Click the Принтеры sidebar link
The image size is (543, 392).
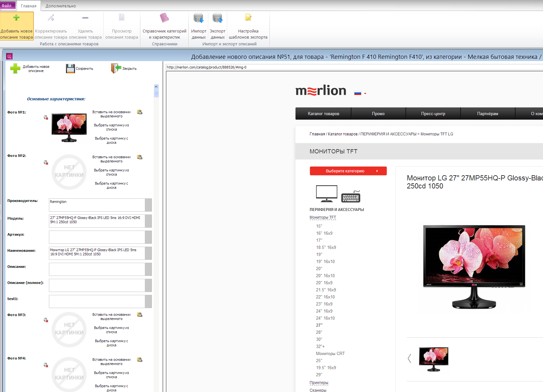tap(319, 383)
